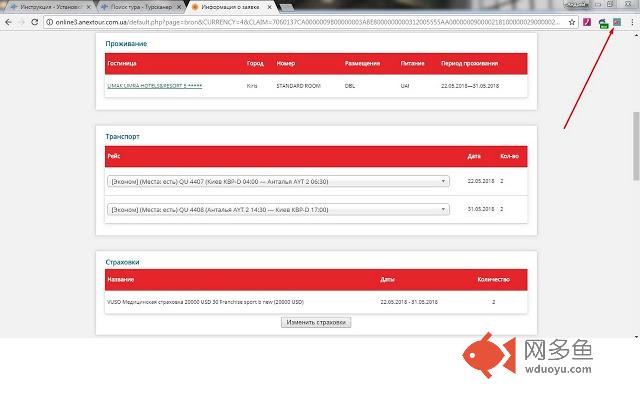Screen dimensions: 640x400
Task: Focus the address bar with anextour URL
Action: 308,22
